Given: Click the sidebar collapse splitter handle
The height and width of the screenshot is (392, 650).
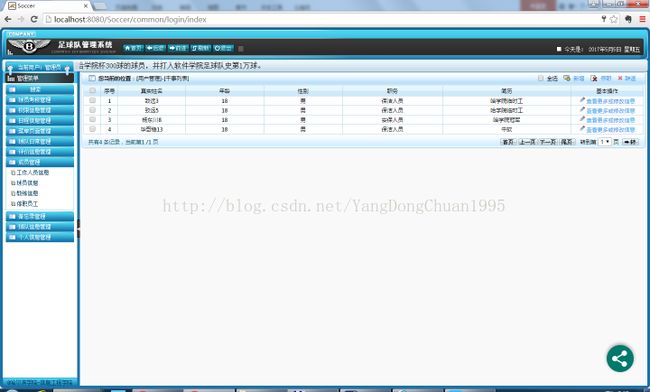Looking at the screenshot, I should click(x=78, y=229).
